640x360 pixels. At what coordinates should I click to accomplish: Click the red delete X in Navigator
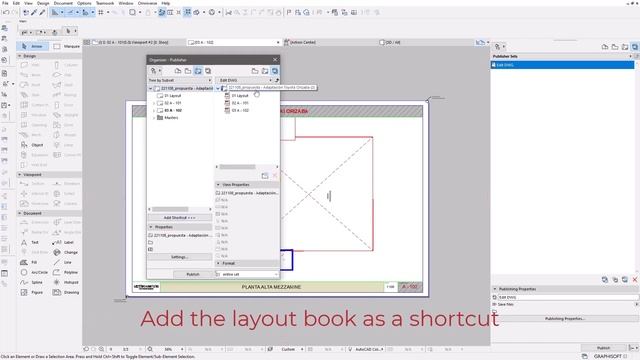click(x=635, y=280)
